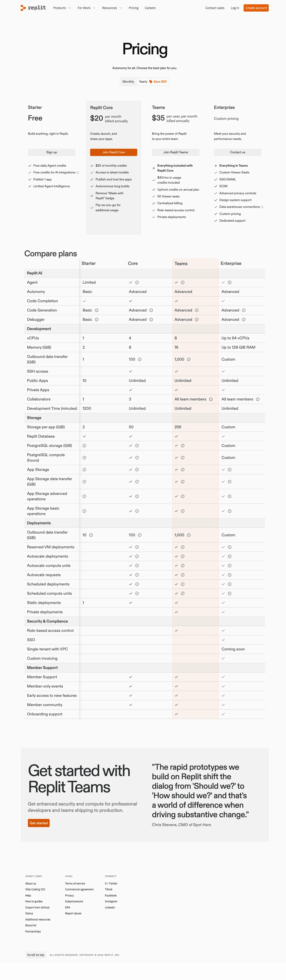Click info icon in Starter App Storage row

point(84,470)
